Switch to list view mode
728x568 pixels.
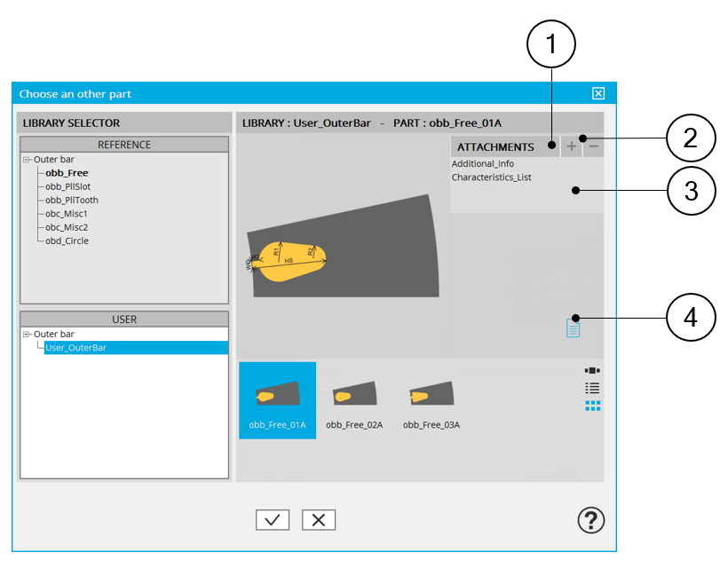(x=592, y=388)
